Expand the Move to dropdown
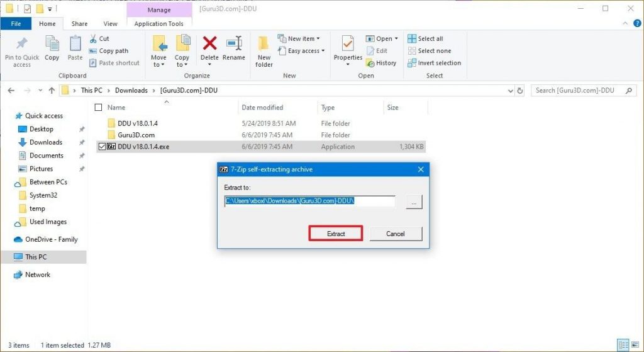Image resolution: width=644 pixels, height=352 pixels. tap(158, 64)
